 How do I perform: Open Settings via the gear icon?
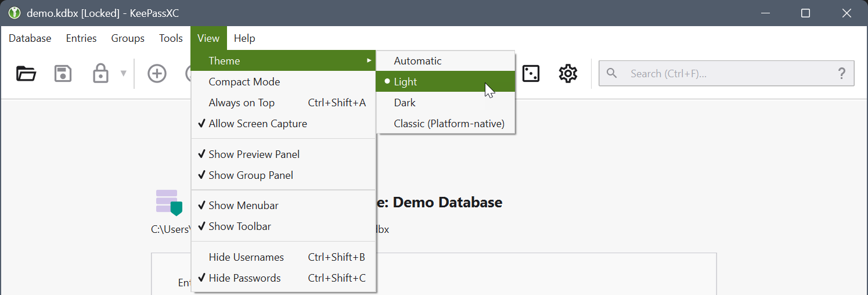(568, 74)
